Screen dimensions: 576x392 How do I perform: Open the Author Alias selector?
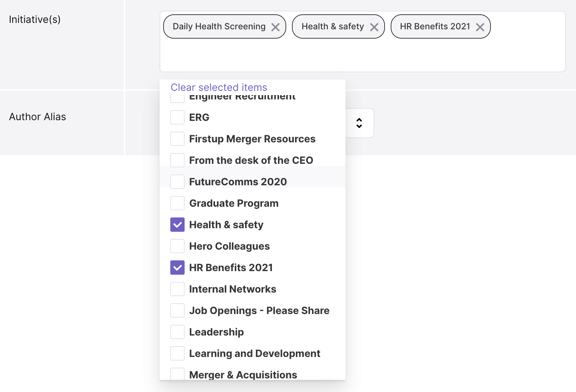pyautogui.click(x=359, y=123)
